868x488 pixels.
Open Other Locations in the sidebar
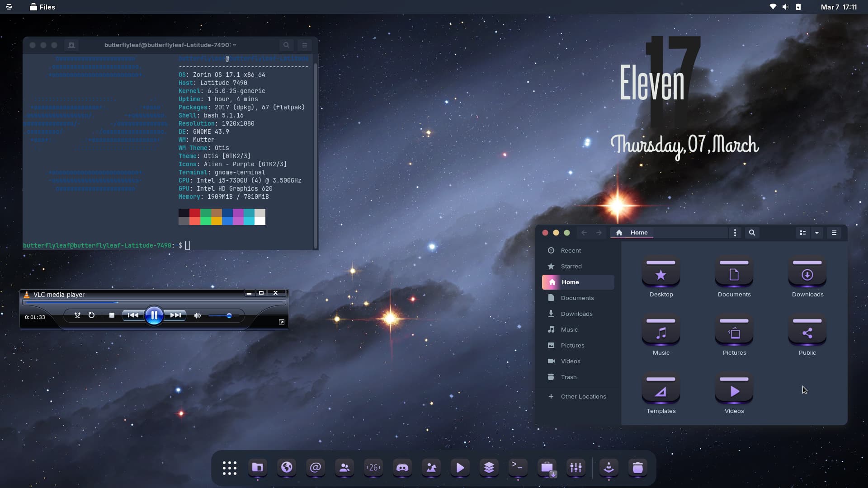point(578,396)
